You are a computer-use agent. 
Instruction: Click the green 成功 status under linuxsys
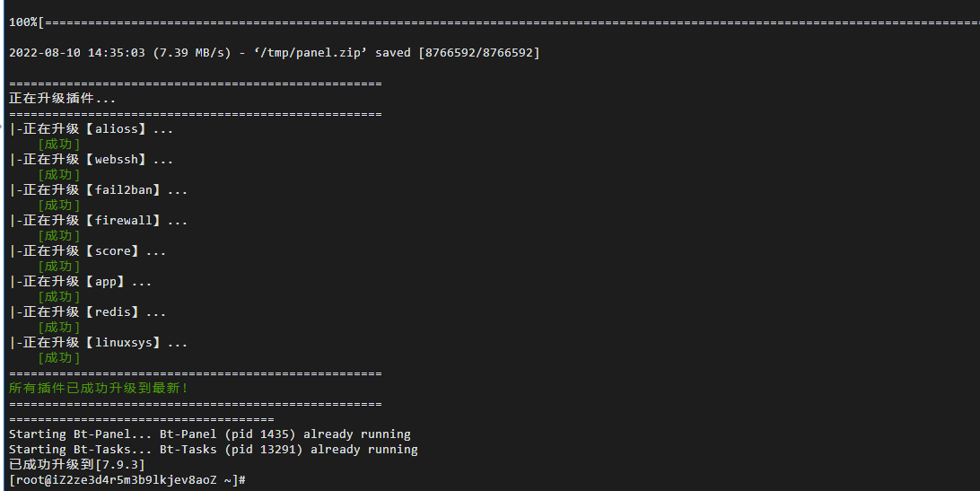(58, 358)
